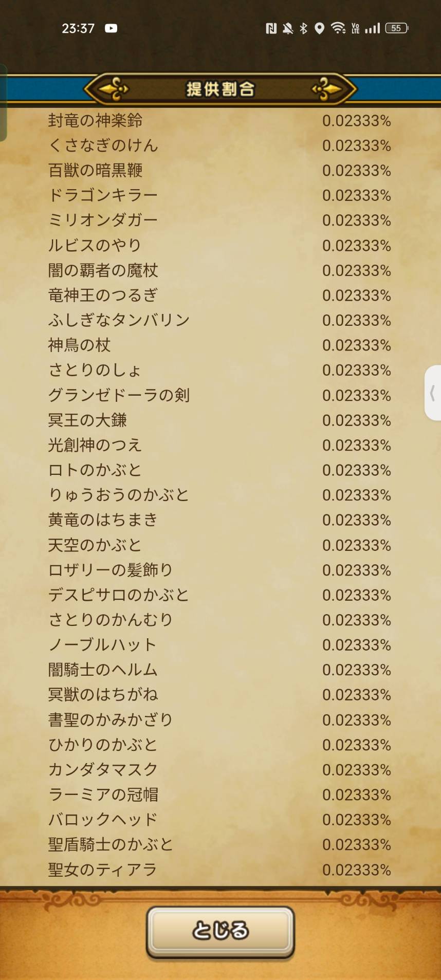Image resolution: width=441 pixels, height=980 pixels.
Task: Tap the Bluetooth status icon
Action: tap(304, 28)
